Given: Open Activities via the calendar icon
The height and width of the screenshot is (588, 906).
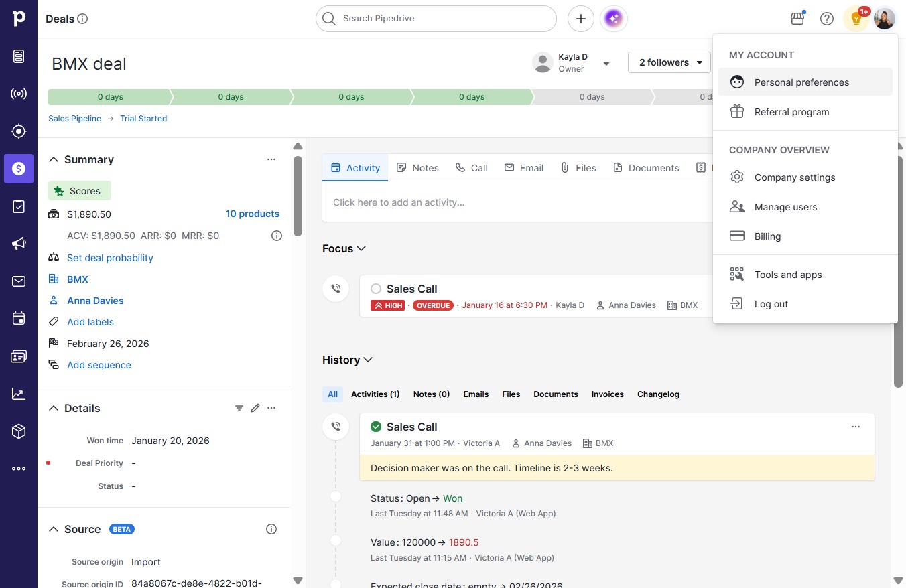Looking at the screenshot, I should (19, 319).
